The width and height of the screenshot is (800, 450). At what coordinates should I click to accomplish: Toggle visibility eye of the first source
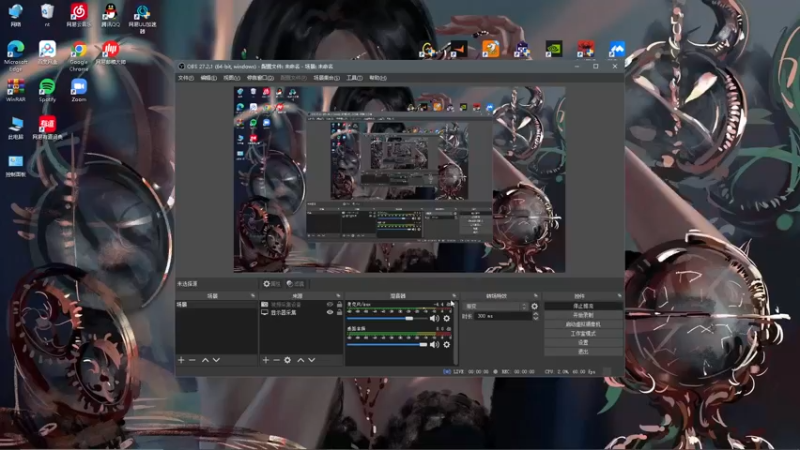click(330, 305)
